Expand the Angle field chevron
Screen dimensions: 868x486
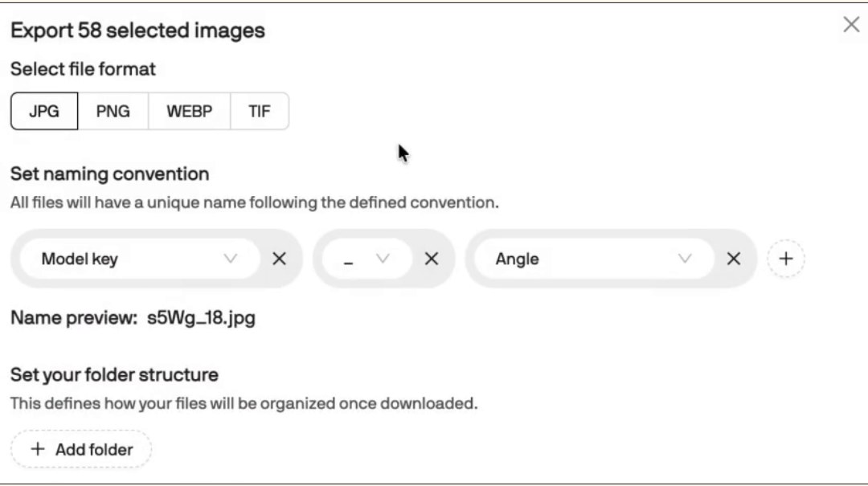(x=685, y=259)
